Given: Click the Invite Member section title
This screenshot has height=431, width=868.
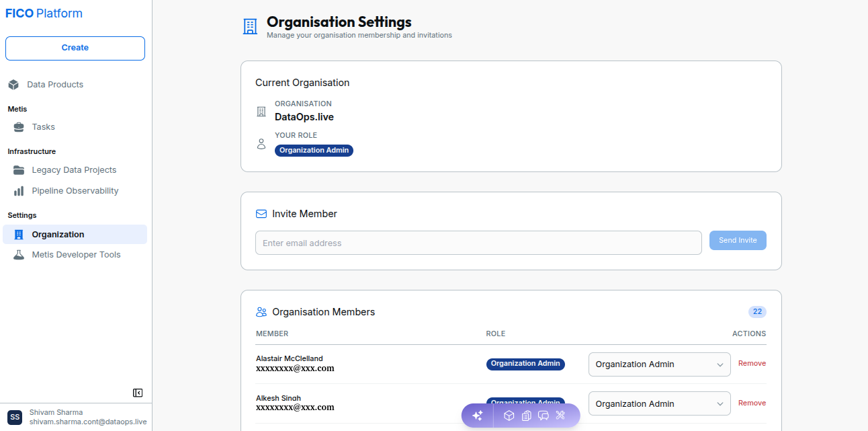Looking at the screenshot, I should 304,214.
